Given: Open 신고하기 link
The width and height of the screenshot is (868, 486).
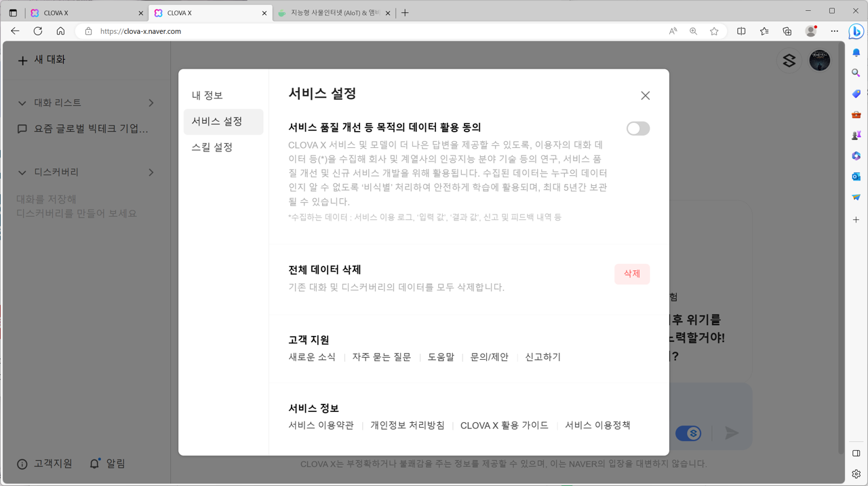Looking at the screenshot, I should pos(542,357).
